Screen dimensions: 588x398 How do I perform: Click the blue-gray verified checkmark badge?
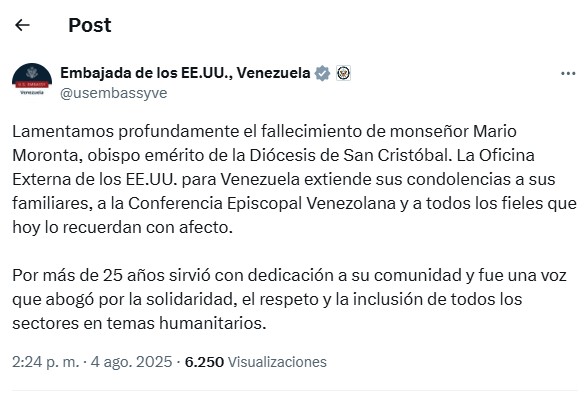[x=322, y=73]
